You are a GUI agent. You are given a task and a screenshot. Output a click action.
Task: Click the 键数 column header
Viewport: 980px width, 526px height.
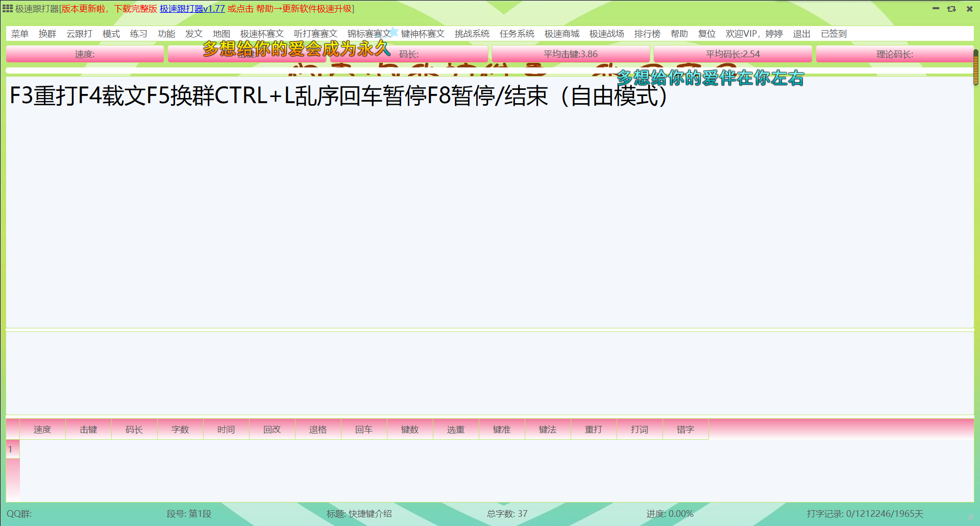(410, 429)
